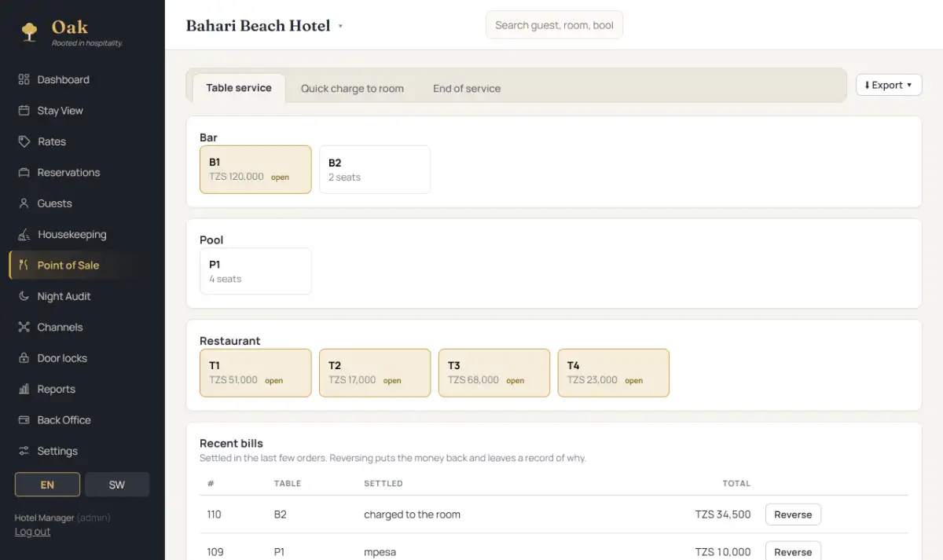Click the Oak tree logo icon

(29, 31)
